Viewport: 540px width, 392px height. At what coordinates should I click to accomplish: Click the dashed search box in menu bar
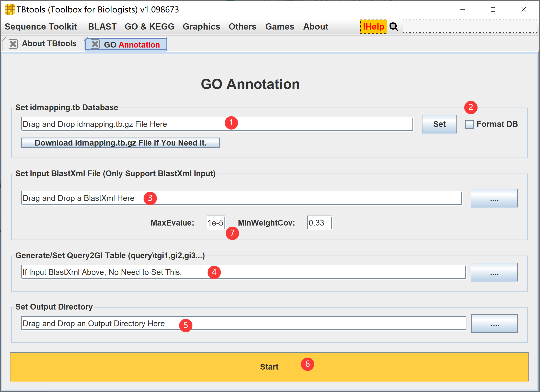470,26
